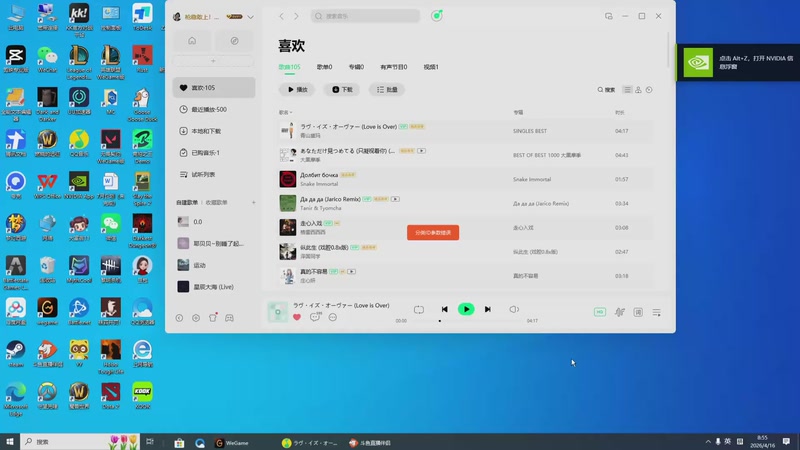The image size is (800, 450).
Task: Open the comments bubble icon in player
Action: tap(315, 317)
